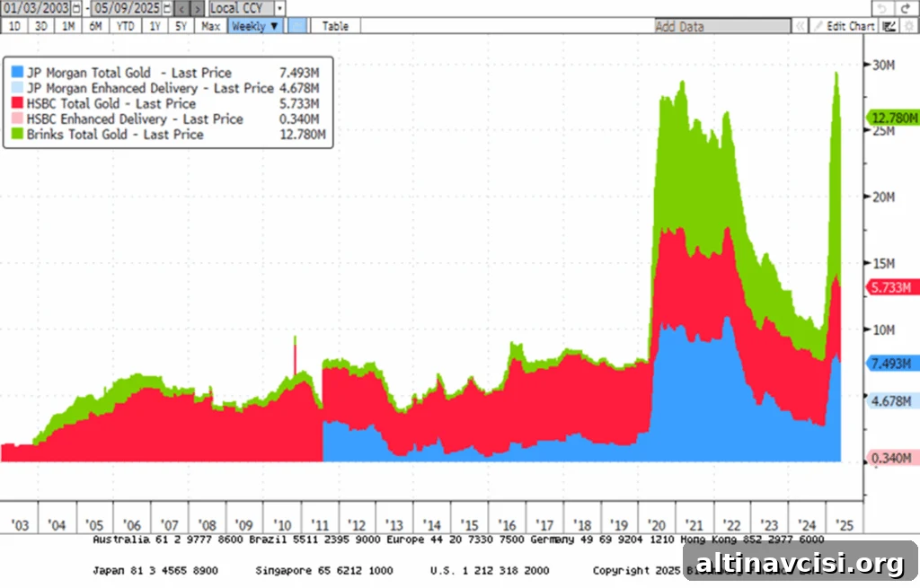
Task: Select legend entry HSBC Total Gold
Action: click(111, 103)
